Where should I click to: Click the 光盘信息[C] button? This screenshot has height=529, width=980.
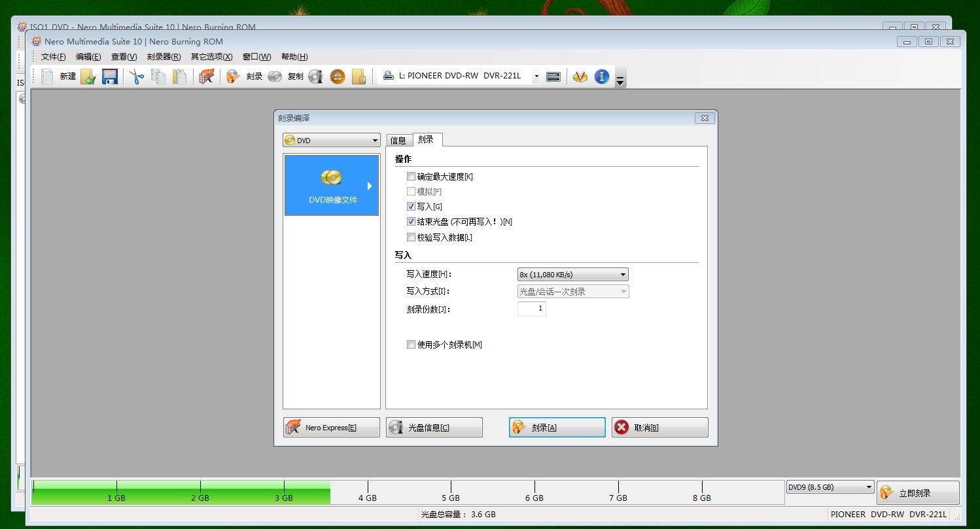coord(434,427)
